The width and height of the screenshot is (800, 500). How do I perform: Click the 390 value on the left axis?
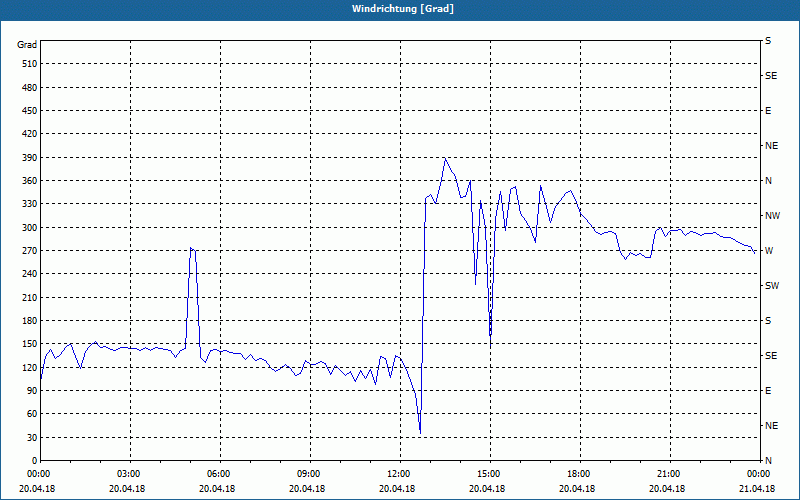30,158
